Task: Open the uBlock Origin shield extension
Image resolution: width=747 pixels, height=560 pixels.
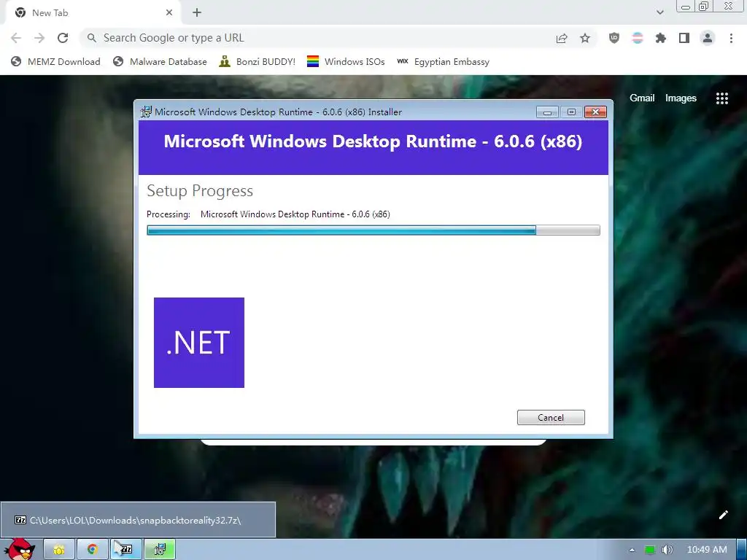Action: click(614, 38)
